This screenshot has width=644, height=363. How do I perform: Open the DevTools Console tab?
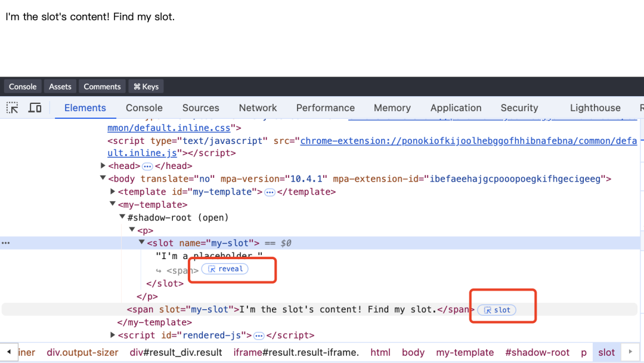click(144, 107)
